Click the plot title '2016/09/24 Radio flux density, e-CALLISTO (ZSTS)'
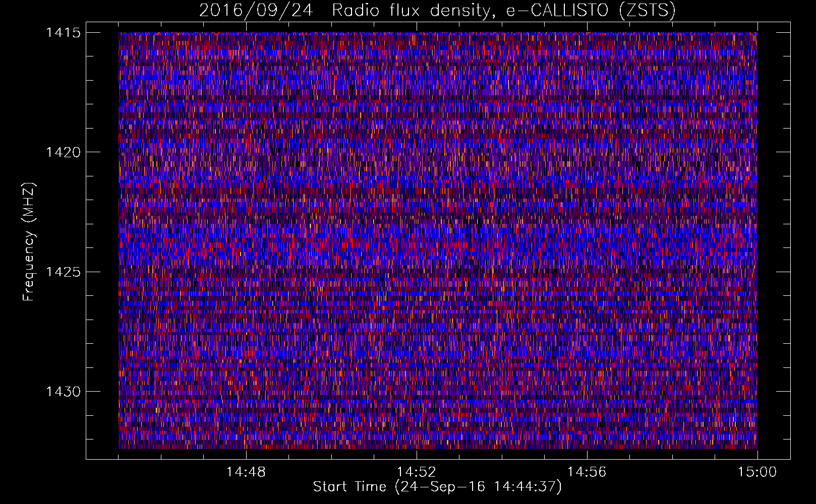 pyautogui.click(x=437, y=10)
